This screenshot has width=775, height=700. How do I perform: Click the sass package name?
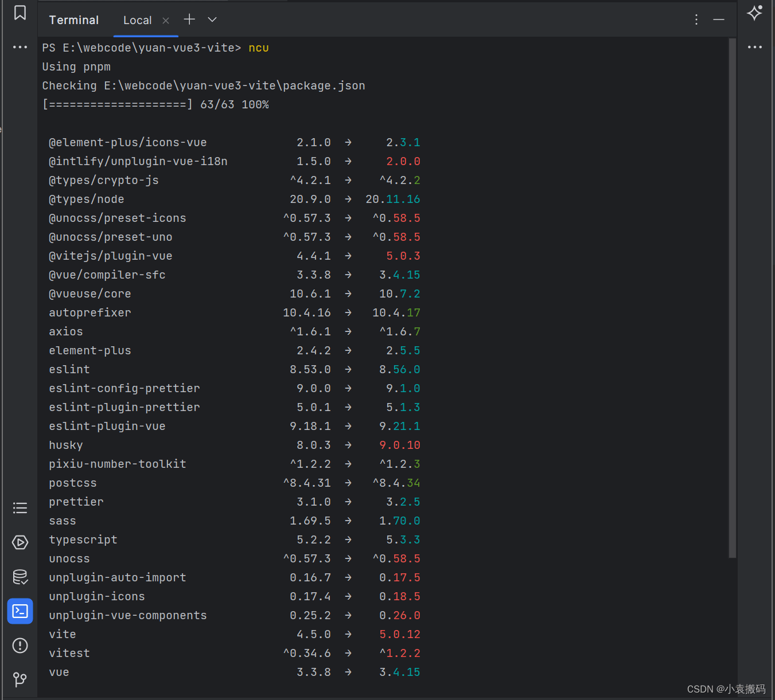63,521
